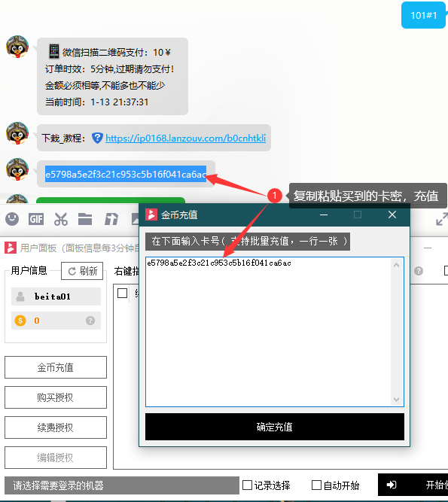This screenshot has width=448, height=502.
Task: Expand chat input with arrows icon
Action: coord(442,219)
